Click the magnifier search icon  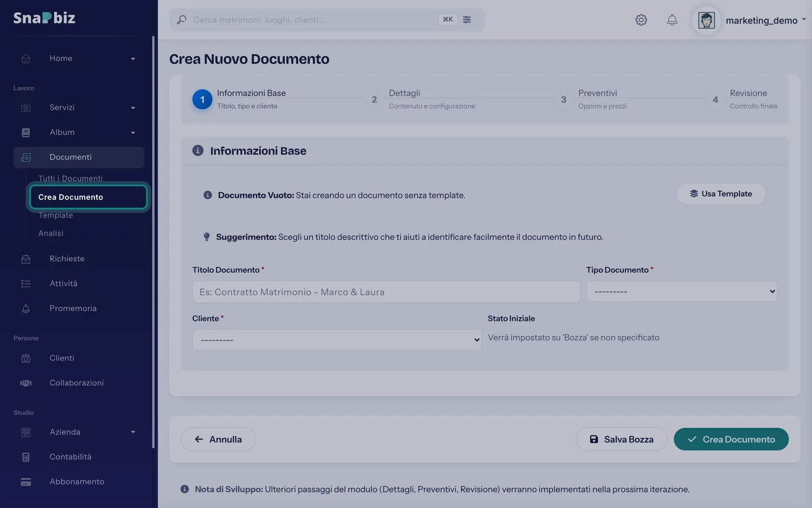tap(181, 20)
